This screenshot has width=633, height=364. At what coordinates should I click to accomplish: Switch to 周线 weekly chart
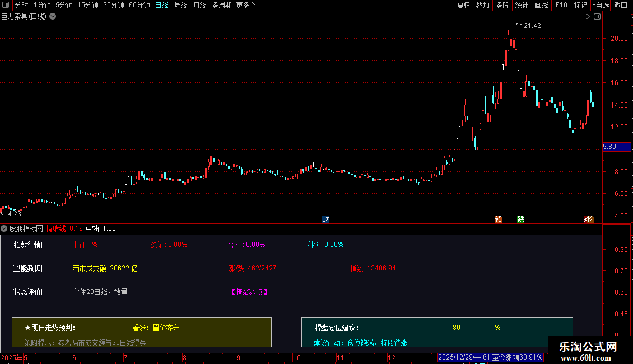pos(180,5)
